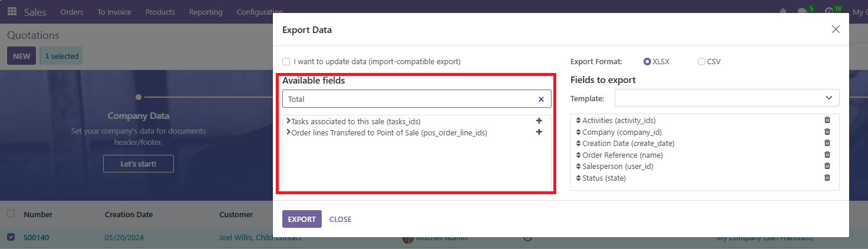Open the Orders menu
The height and width of the screenshot is (249, 868).
click(x=72, y=12)
